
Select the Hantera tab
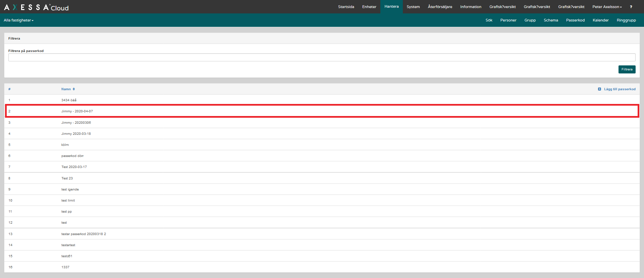(x=391, y=7)
